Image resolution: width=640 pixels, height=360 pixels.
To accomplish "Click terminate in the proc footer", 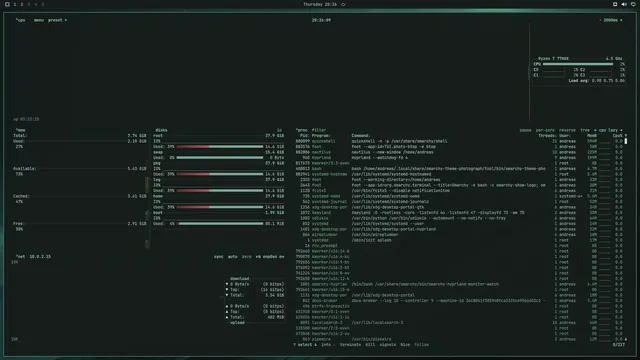I will point(350,345).
